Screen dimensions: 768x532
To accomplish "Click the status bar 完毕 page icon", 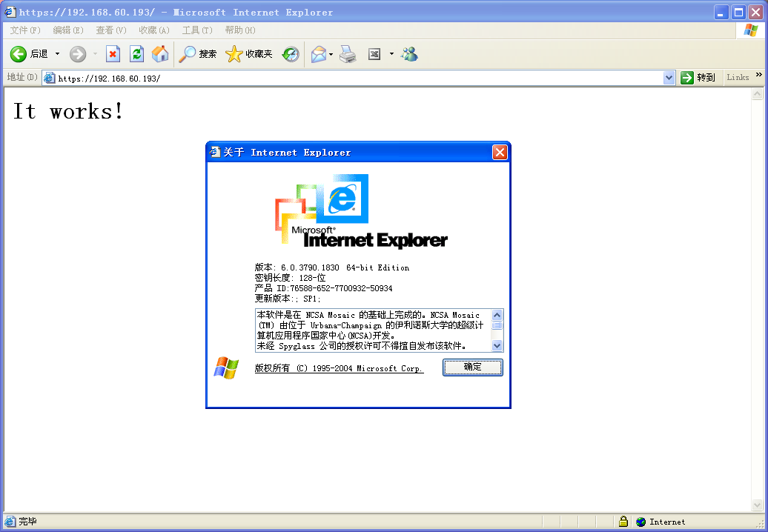I will click(10, 521).
